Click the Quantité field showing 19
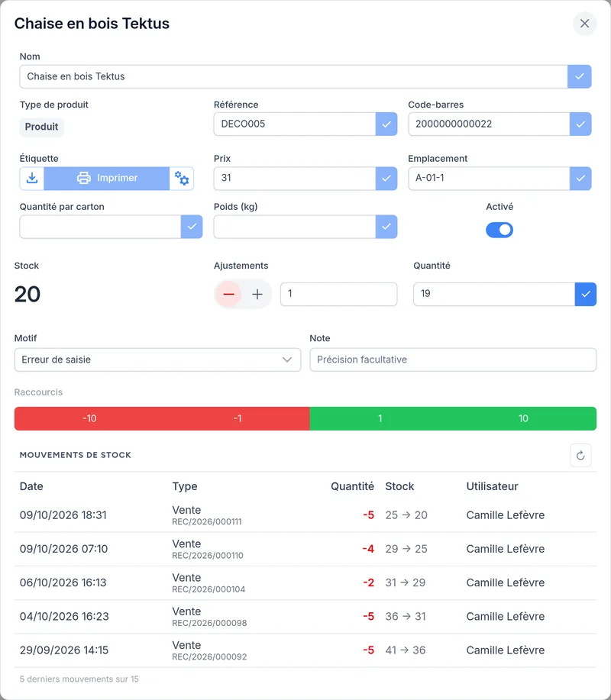The image size is (611, 700). click(x=494, y=294)
